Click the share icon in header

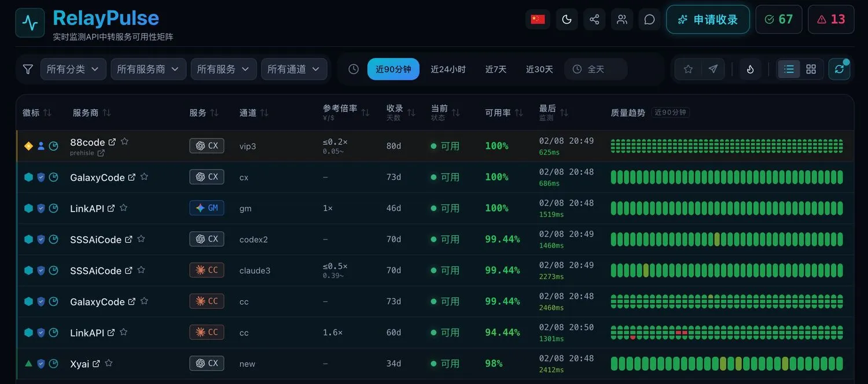[x=594, y=20]
